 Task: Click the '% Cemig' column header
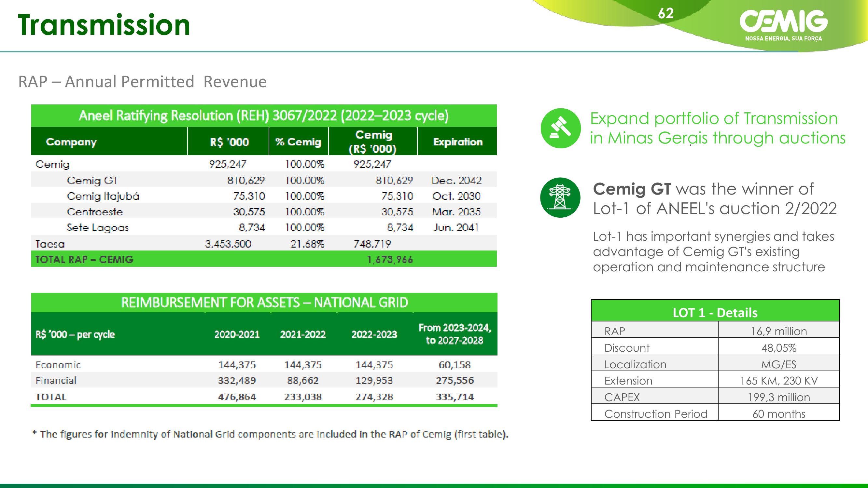(x=298, y=142)
